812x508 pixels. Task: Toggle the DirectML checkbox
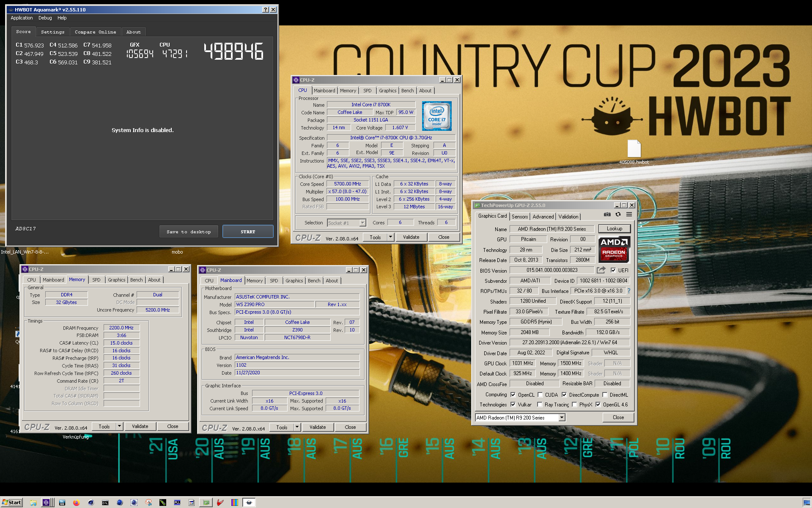605,395
